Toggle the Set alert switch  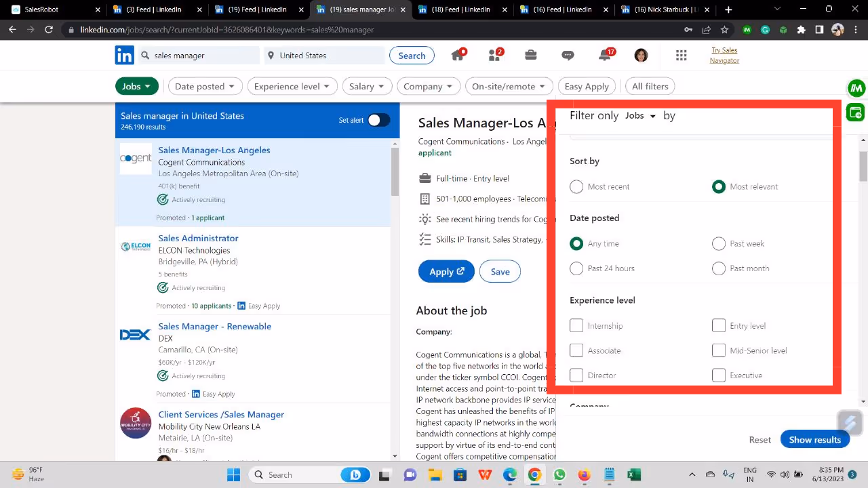point(378,120)
